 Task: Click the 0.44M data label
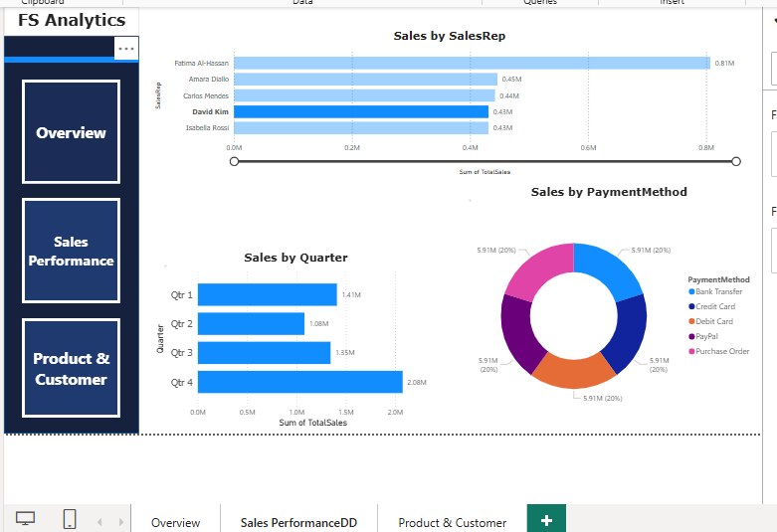pos(509,96)
